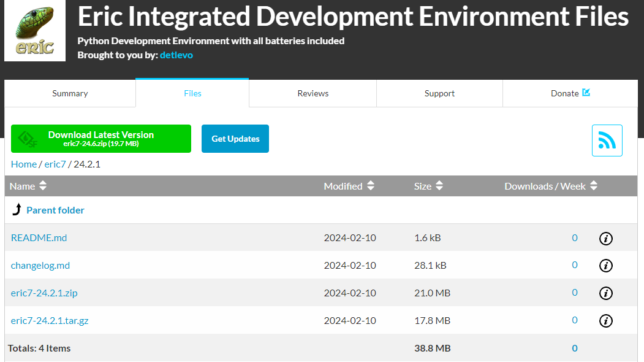Download eric7-24.2.1.tar.gz file
The image size is (644, 362).
[x=50, y=320]
